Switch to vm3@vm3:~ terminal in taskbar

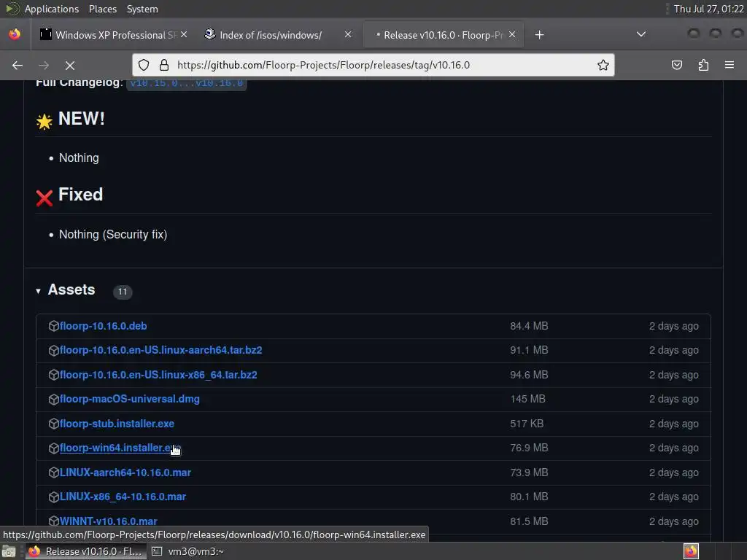[x=188, y=551]
